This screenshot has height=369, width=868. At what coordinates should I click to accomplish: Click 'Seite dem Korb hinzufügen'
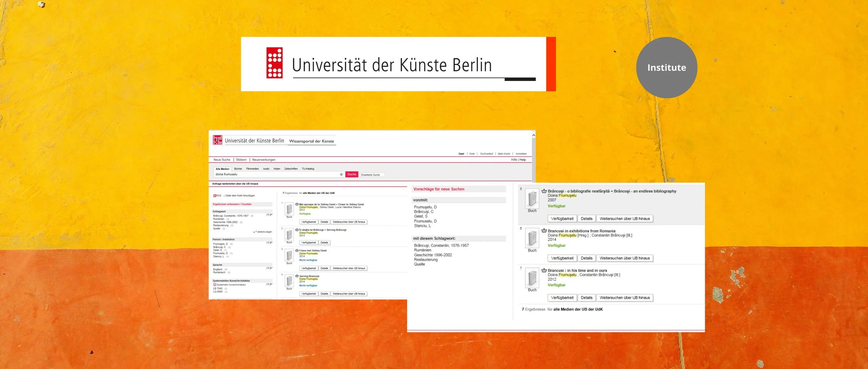pos(240,196)
